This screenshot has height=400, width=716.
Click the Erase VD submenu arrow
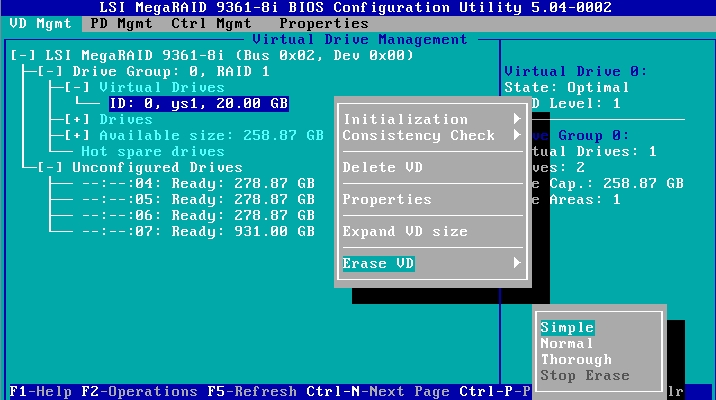click(x=517, y=263)
